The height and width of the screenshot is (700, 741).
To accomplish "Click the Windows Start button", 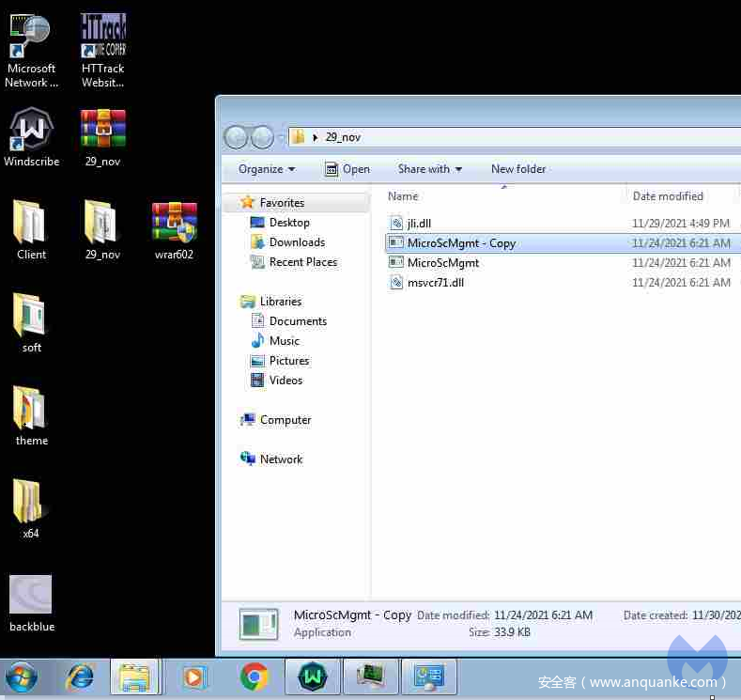I will pos(22,677).
